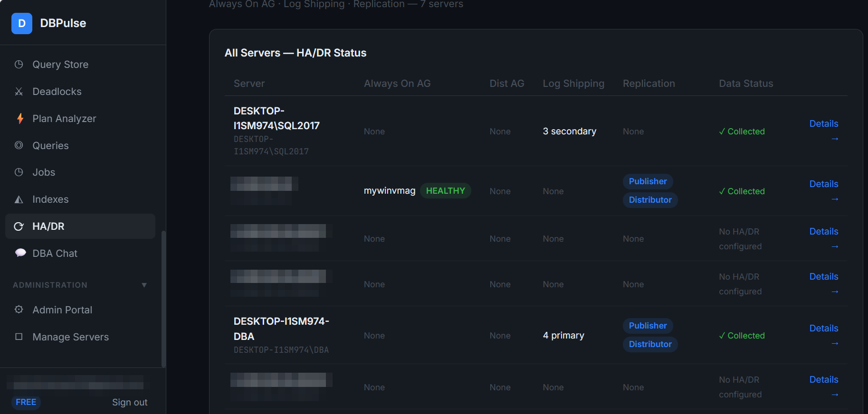Click the Jobs clock icon
Image resolution: width=868 pixels, height=414 pixels.
[x=19, y=172]
